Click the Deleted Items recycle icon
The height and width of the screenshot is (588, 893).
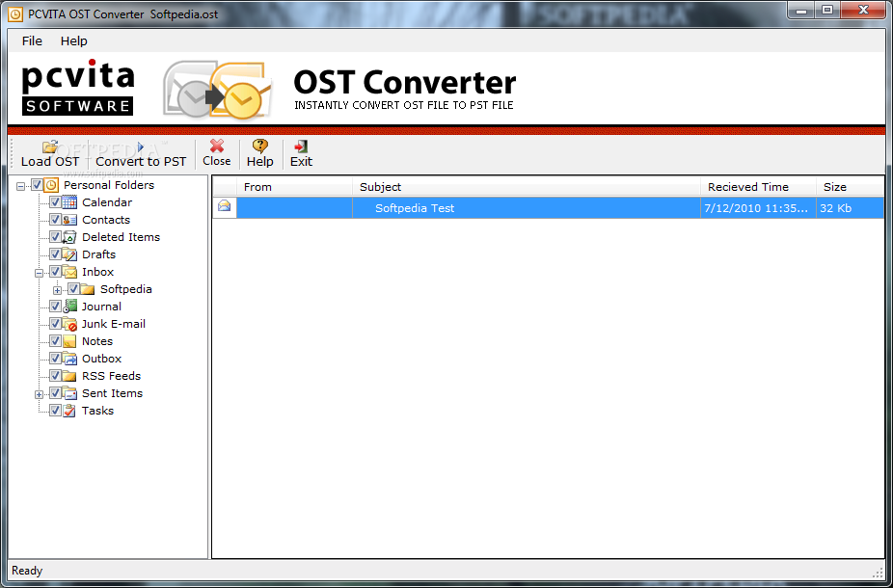tap(69, 237)
